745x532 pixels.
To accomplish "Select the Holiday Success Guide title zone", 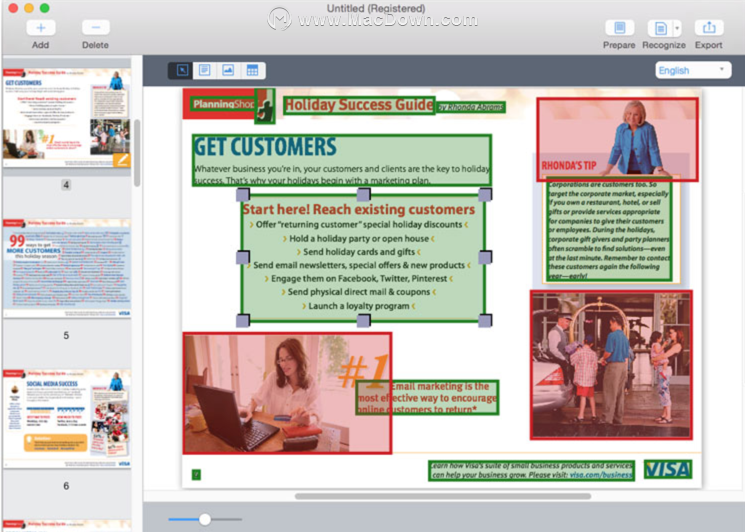I will [359, 105].
